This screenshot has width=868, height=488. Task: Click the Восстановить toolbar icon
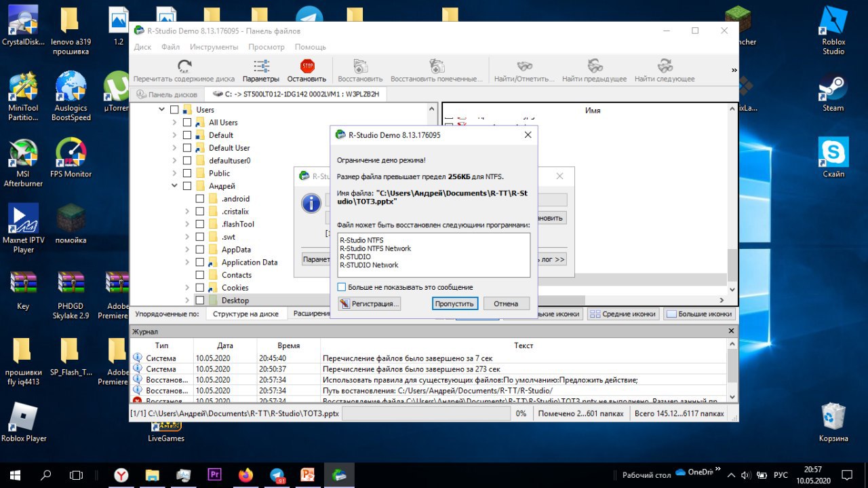[361, 66]
